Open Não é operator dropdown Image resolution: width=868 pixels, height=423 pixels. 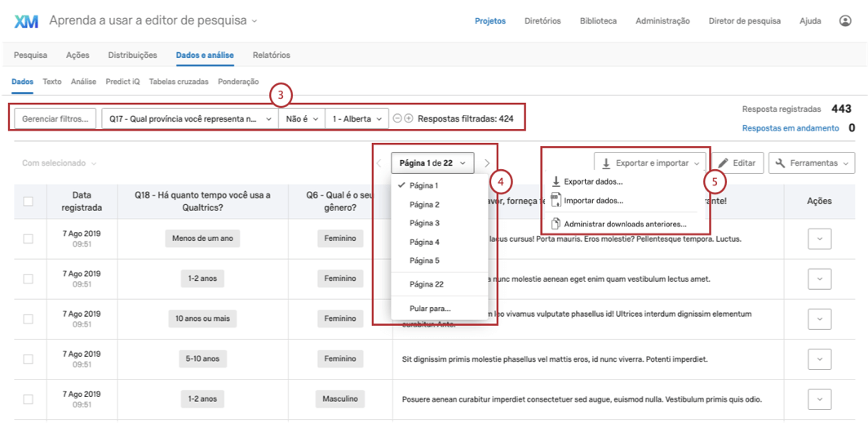(301, 118)
